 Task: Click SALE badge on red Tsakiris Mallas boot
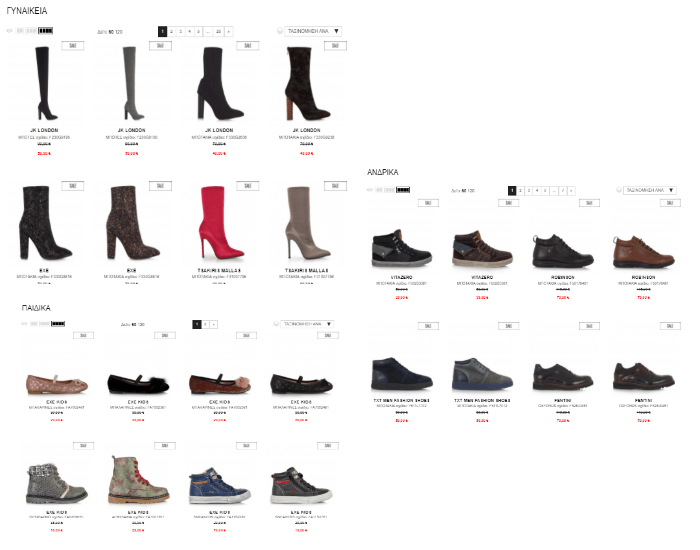[248, 186]
